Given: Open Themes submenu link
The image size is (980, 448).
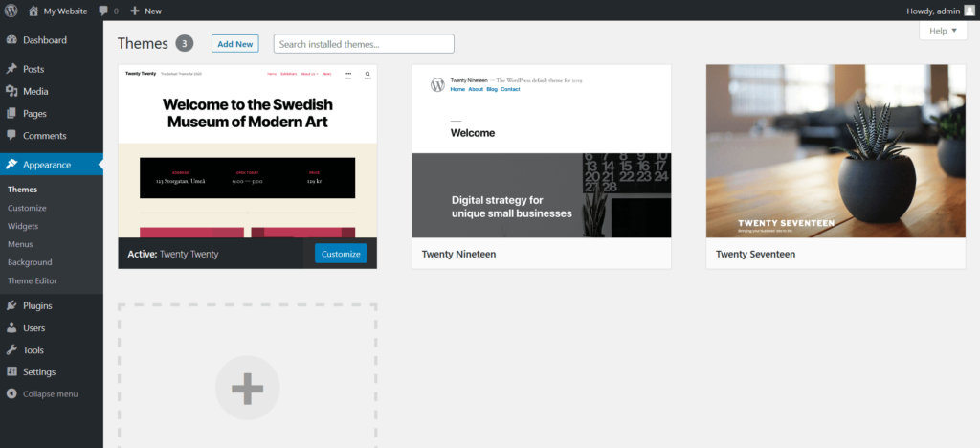Looking at the screenshot, I should point(23,190).
